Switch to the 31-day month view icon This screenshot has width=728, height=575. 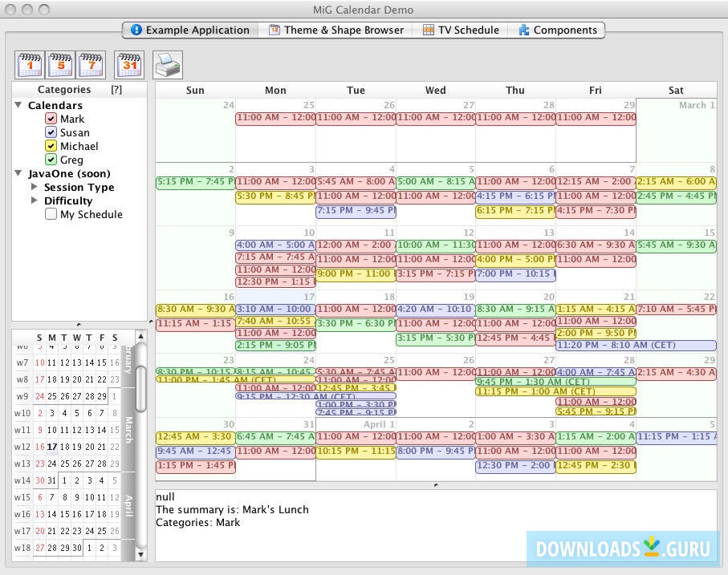click(129, 65)
